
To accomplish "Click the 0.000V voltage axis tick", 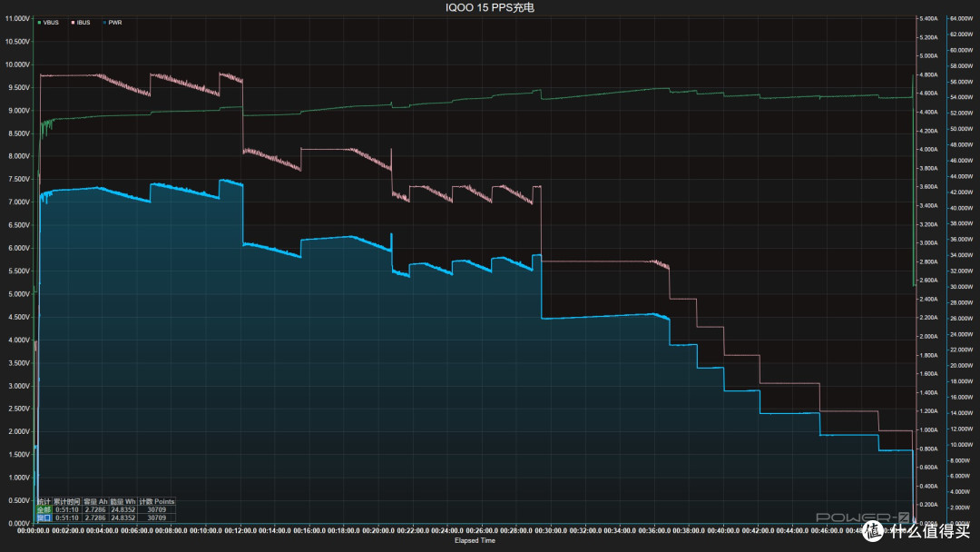I will 19,523.
